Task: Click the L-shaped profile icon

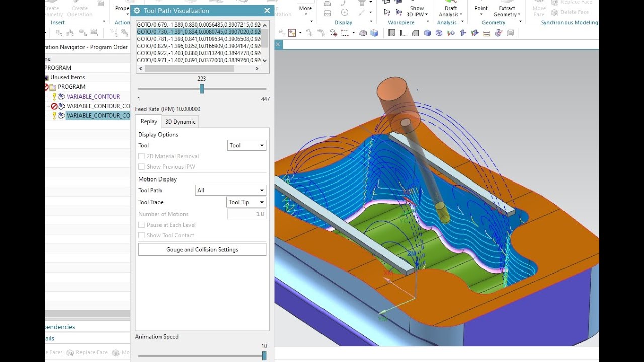Action: [404, 33]
